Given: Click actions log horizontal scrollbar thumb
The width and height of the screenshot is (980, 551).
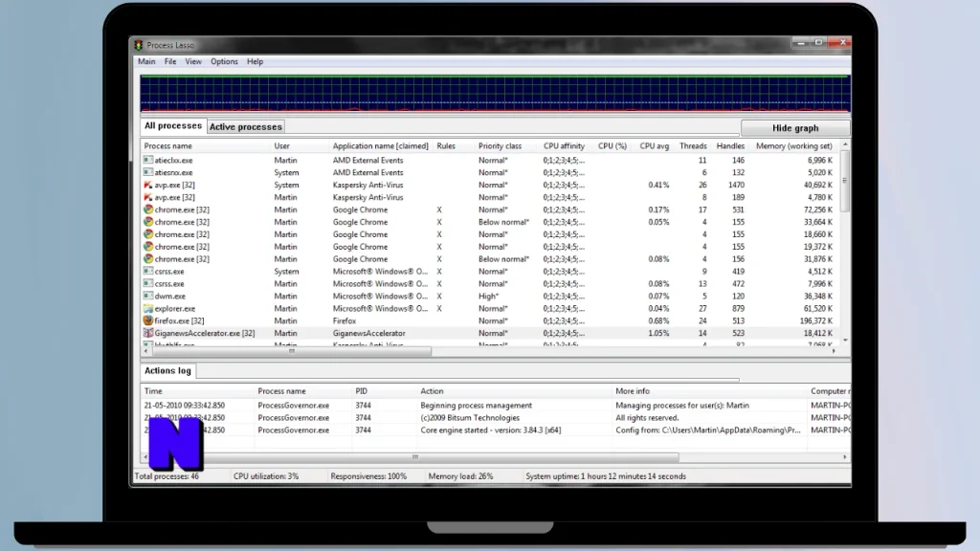Looking at the screenshot, I should point(415,457).
